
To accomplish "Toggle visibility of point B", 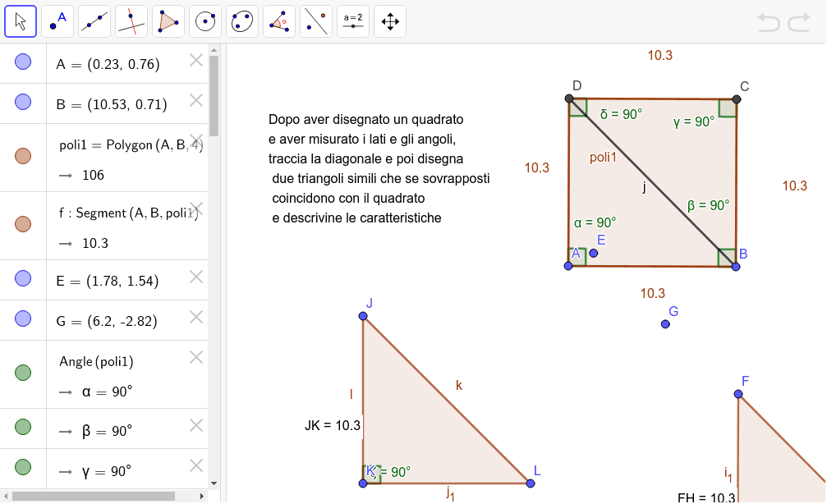I will coord(23,102).
